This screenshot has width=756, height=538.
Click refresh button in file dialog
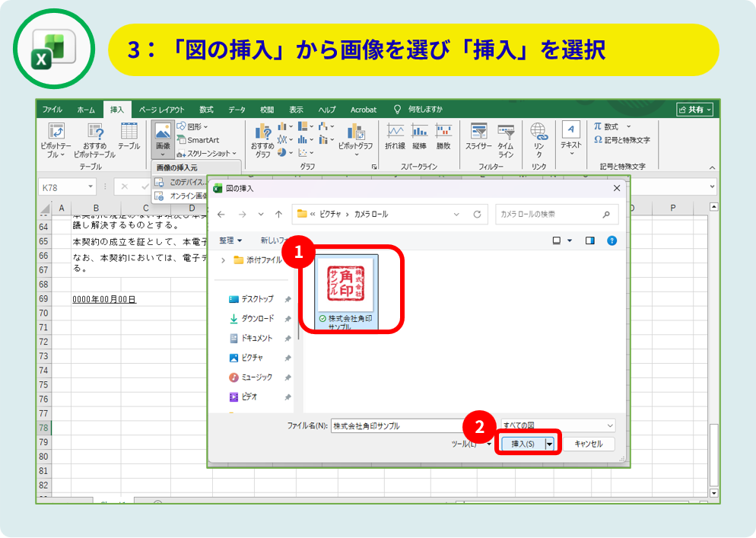478,215
